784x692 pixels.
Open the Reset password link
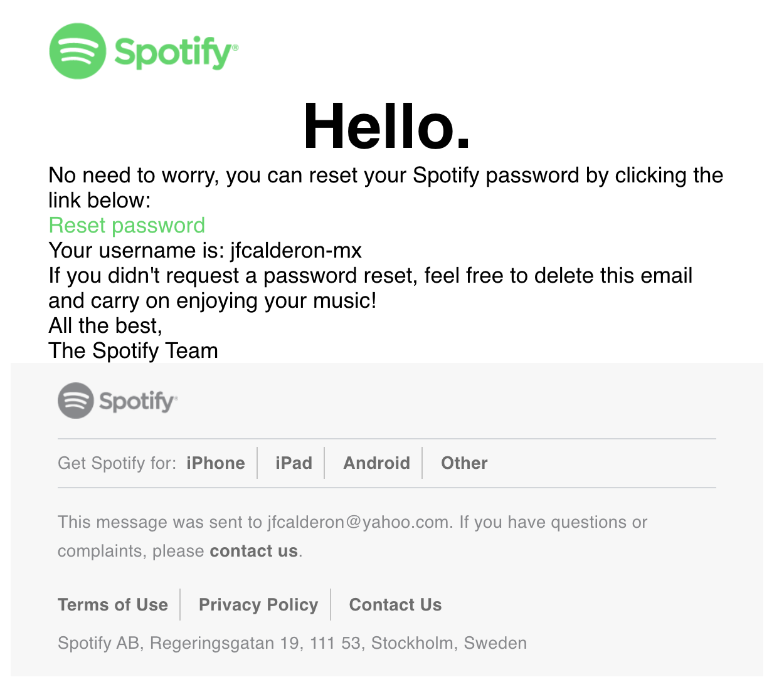(127, 226)
